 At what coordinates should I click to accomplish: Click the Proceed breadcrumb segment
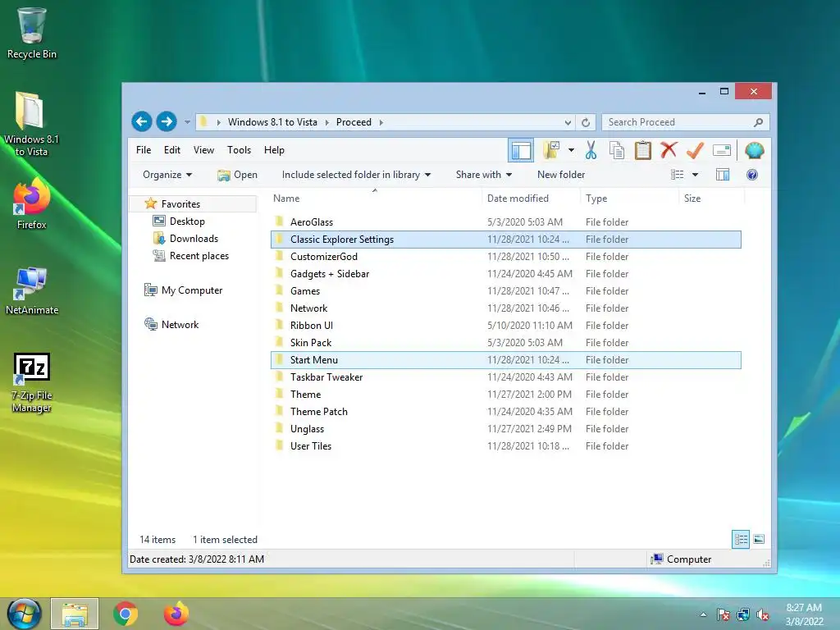tap(354, 122)
